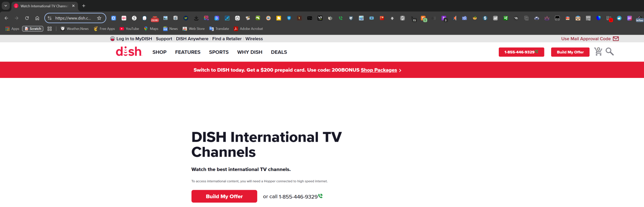The width and height of the screenshot is (644, 207).
Task: Go to the browser home page
Action: (37, 18)
